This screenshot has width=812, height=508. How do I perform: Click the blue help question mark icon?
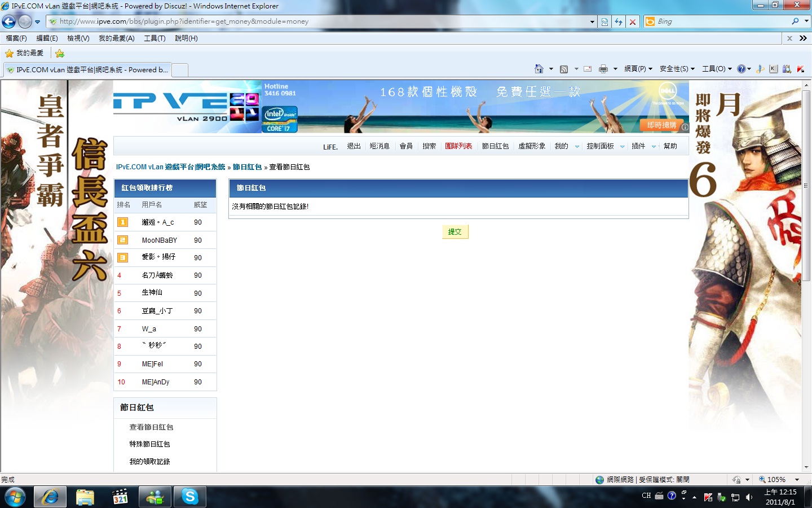741,69
